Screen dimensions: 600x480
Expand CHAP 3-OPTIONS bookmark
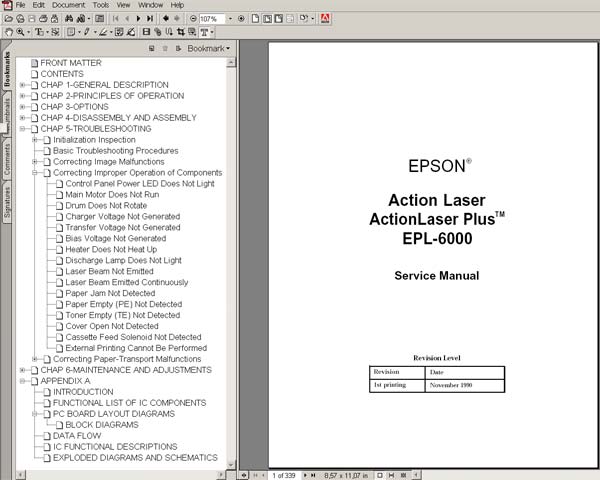23,107
